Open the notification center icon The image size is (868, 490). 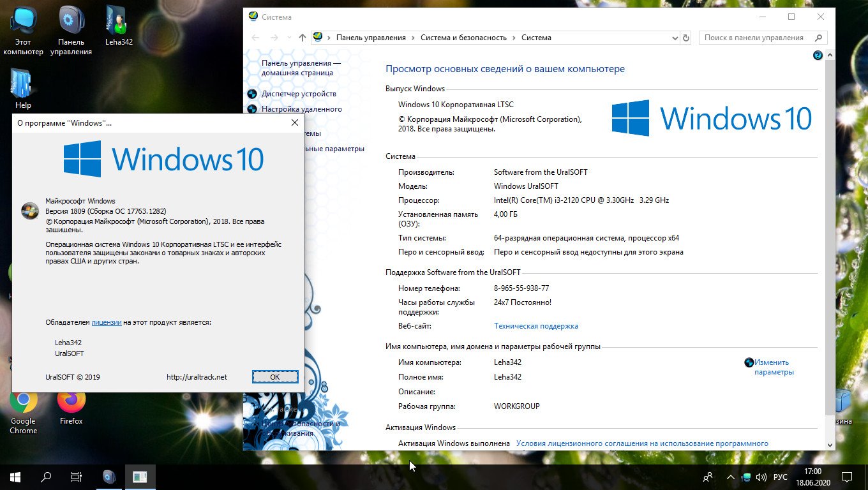coord(847,477)
